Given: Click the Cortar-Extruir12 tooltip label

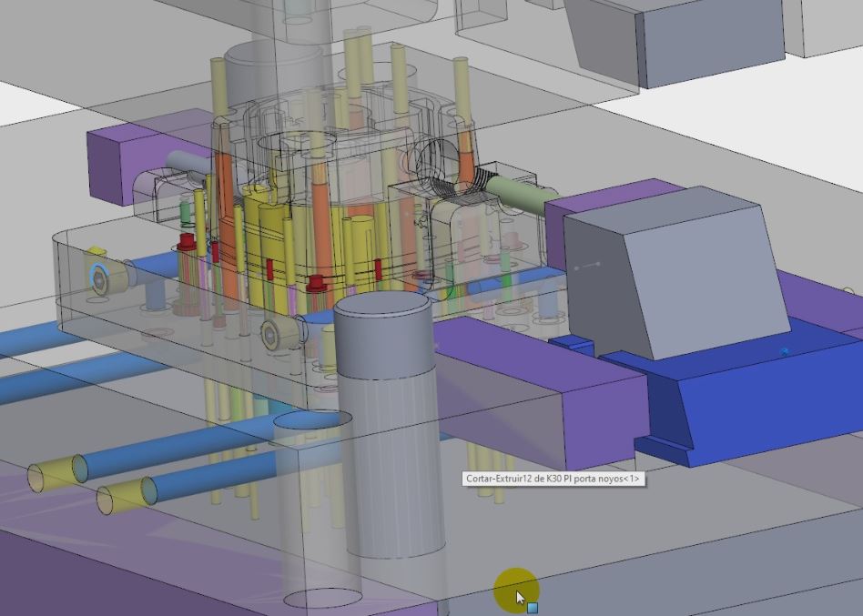Looking at the screenshot, I should point(553,479).
